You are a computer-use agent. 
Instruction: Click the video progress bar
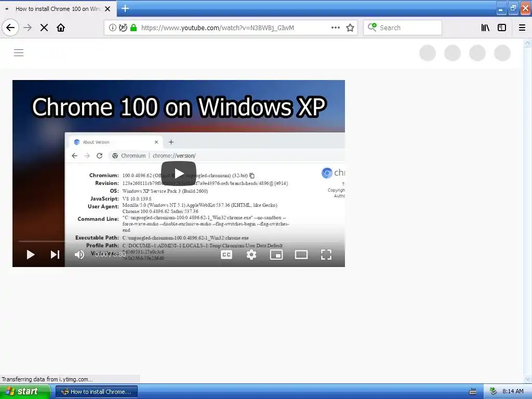179,241
